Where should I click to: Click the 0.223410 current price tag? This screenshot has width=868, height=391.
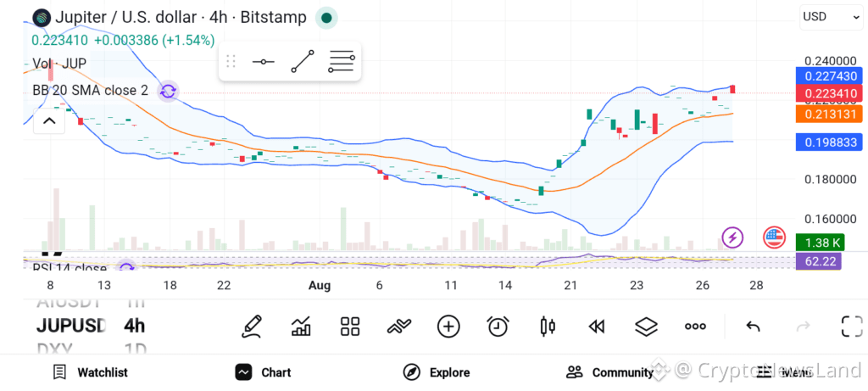point(829,93)
